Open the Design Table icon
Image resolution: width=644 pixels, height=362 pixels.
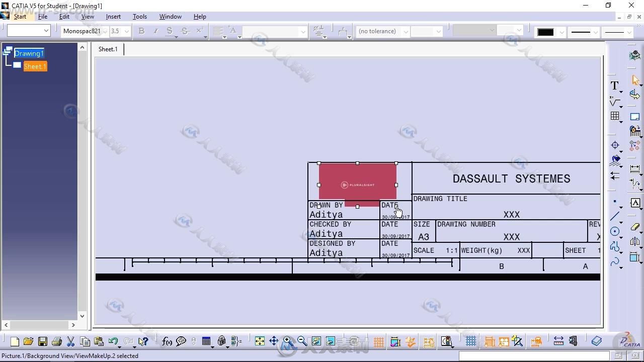(x=206, y=341)
